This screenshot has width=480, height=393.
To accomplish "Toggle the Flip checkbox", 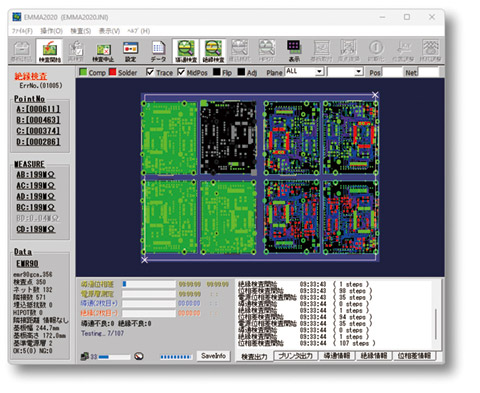I will (x=217, y=72).
